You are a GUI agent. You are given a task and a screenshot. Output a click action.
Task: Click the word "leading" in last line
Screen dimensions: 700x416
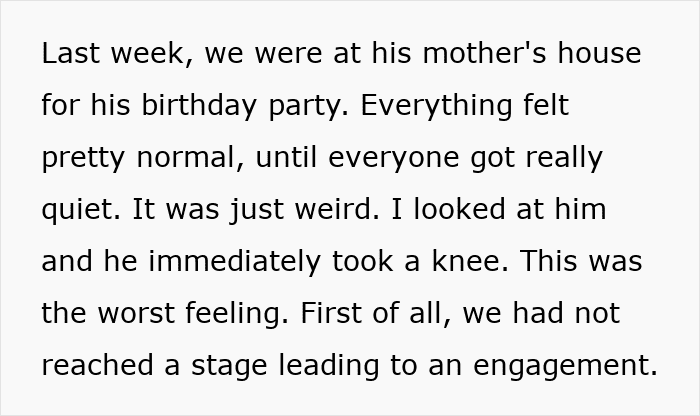point(329,366)
